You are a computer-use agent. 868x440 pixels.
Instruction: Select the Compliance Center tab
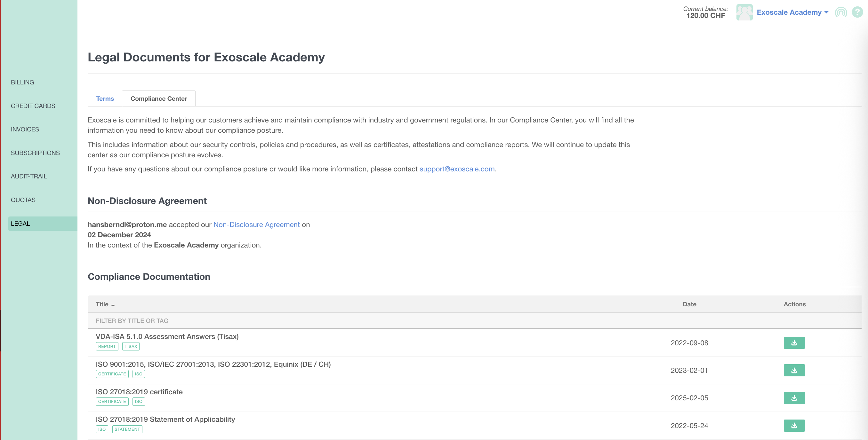(x=159, y=98)
